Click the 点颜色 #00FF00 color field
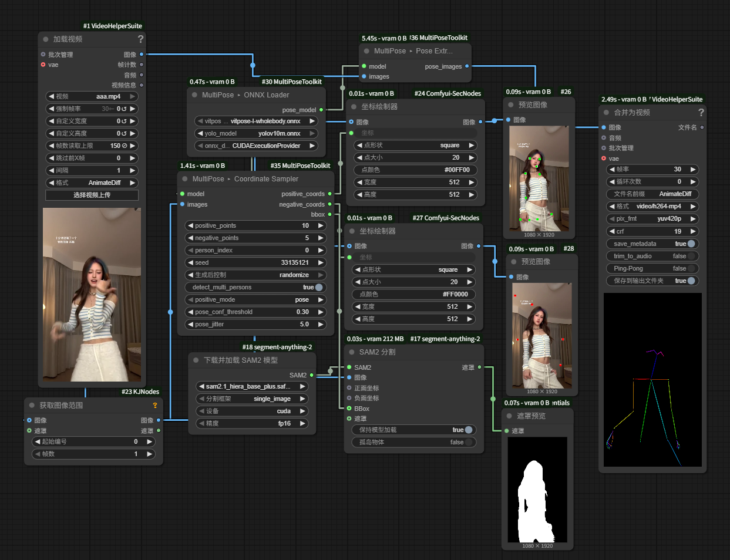The image size is (730, 560). click(414, 170)
